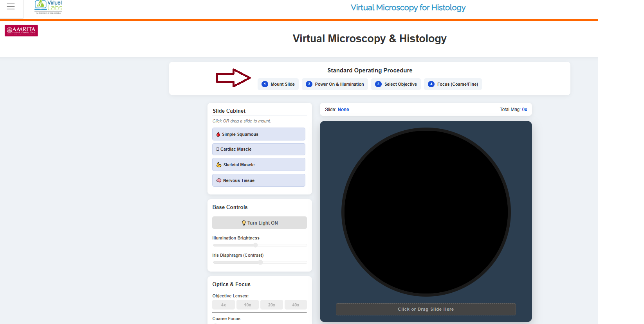Select the 4x objective lens
Screen dimensions: 644x324
point(224,305)
